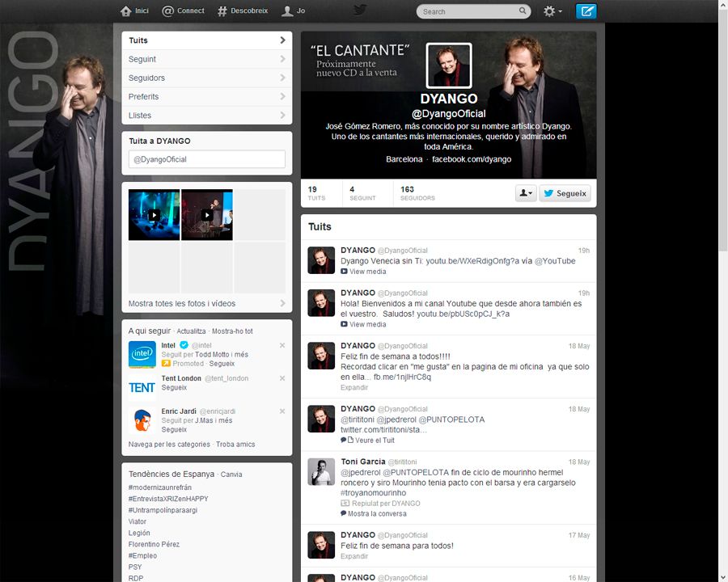Open trend #Empleo
This screenshot has height=582, width=728.
tap(142, 555)
